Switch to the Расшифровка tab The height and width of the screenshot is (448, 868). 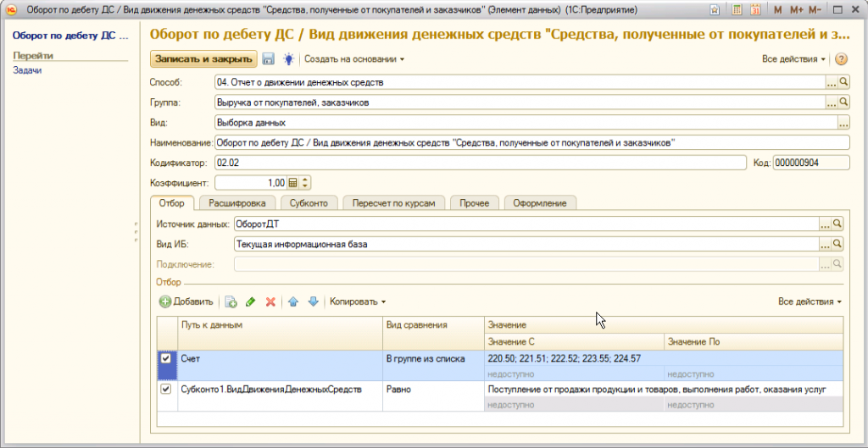coord(237,203)
